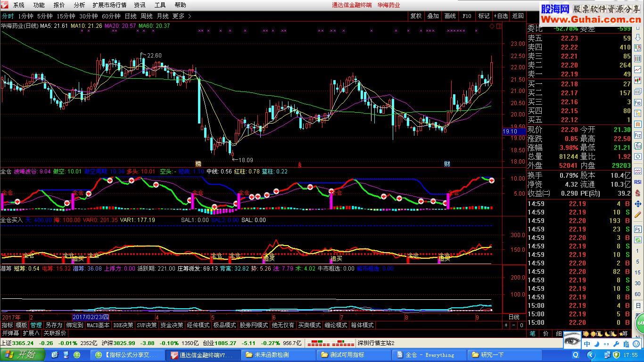Image resolution: width=644 pixels, height=362 pixels.
Task: Expand hidden tray icons arrow
Action: (x=591, y=355)
